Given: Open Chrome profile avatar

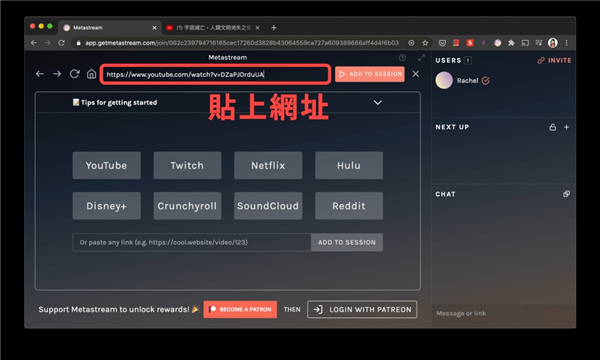Looking at the screenshot, I should 553,43.
